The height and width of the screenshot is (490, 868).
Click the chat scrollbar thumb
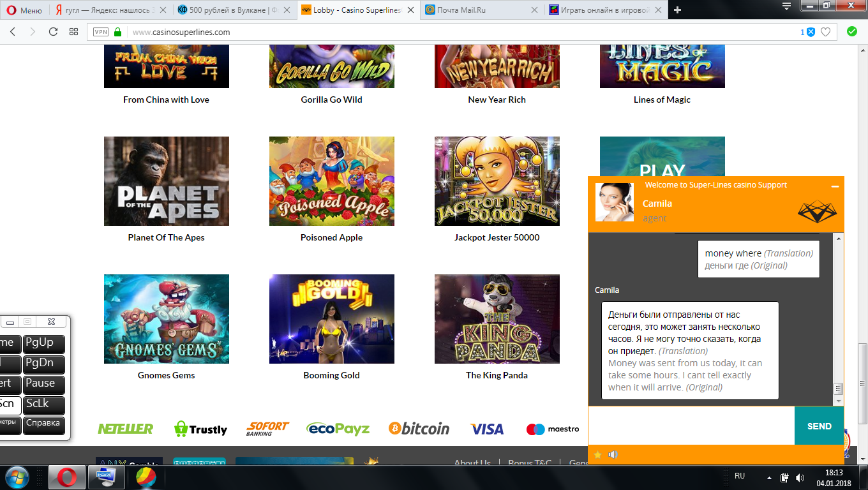(x=839, y=388)
